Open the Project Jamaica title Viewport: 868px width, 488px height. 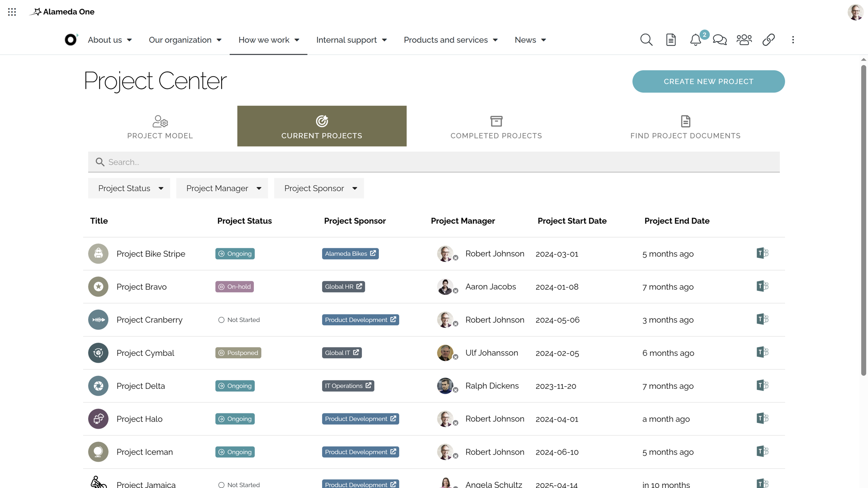click(x=146, y=484)
